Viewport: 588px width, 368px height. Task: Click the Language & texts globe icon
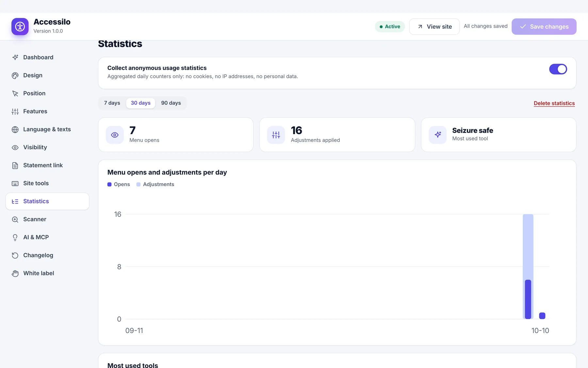(15, 129)
